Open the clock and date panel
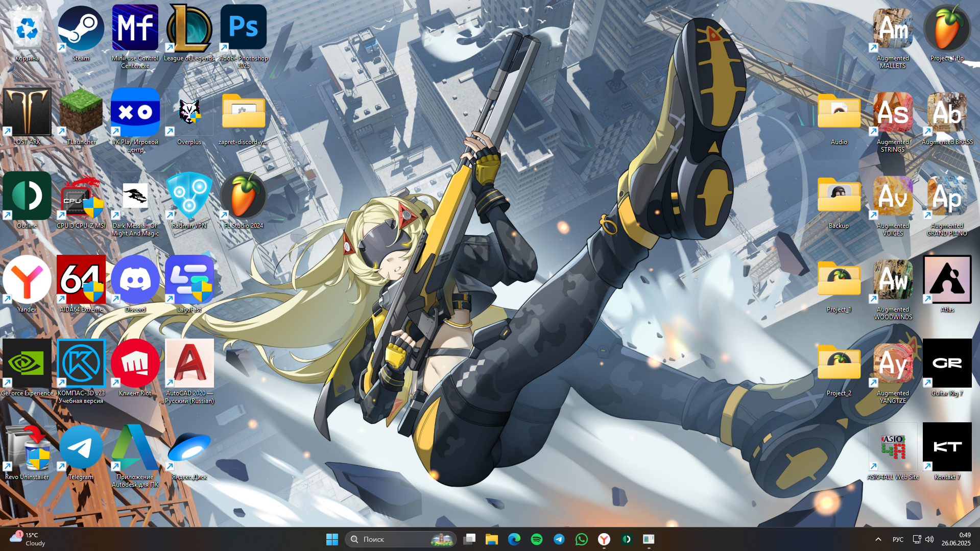The width and height of the screenshot is (980, 551). coord(956,539)
